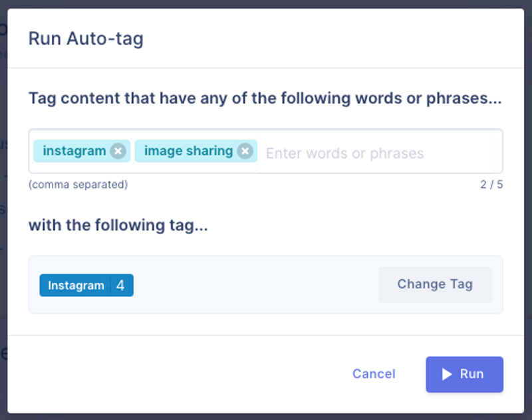The height and width of the screenshot is (420, 532).
Task: Open tag picker via Change Tag
Action: (x=435, y=284)
